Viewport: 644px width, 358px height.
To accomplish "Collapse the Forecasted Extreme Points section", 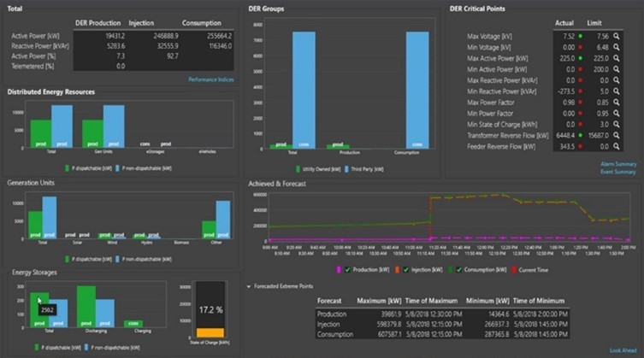I will 249,286.
